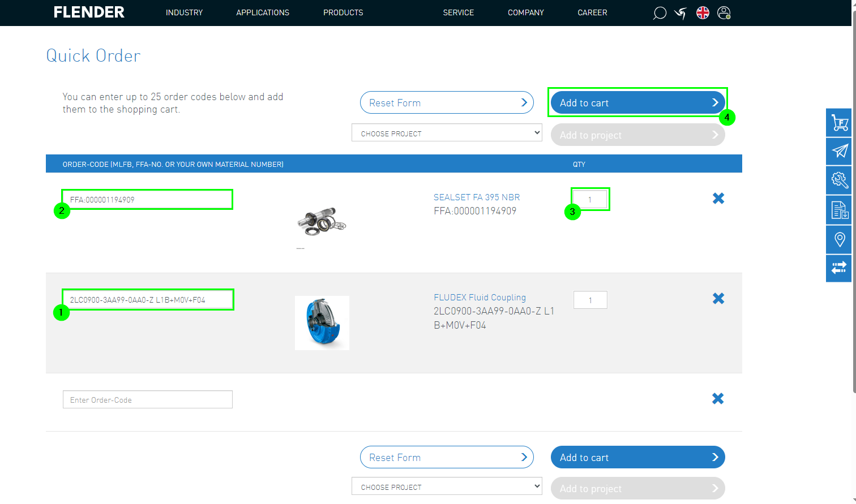
Task: Click the quantity field for FLUDEX coupling
Action: click(590, 300)
